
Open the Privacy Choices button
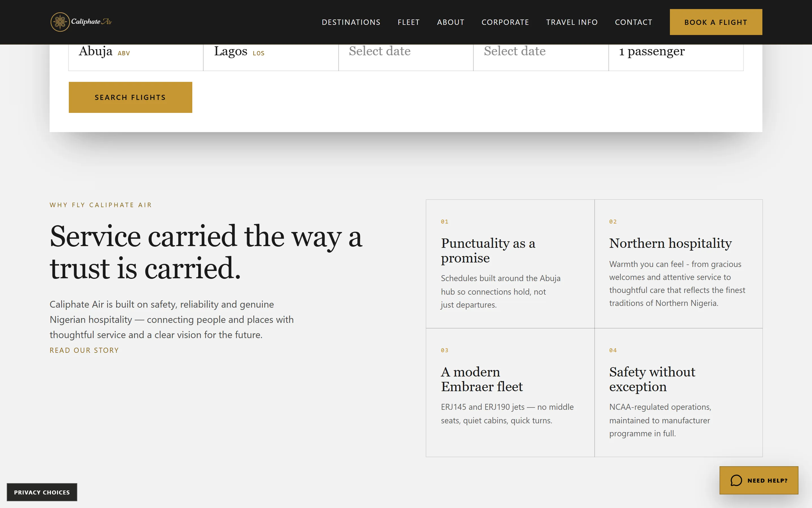42,492
